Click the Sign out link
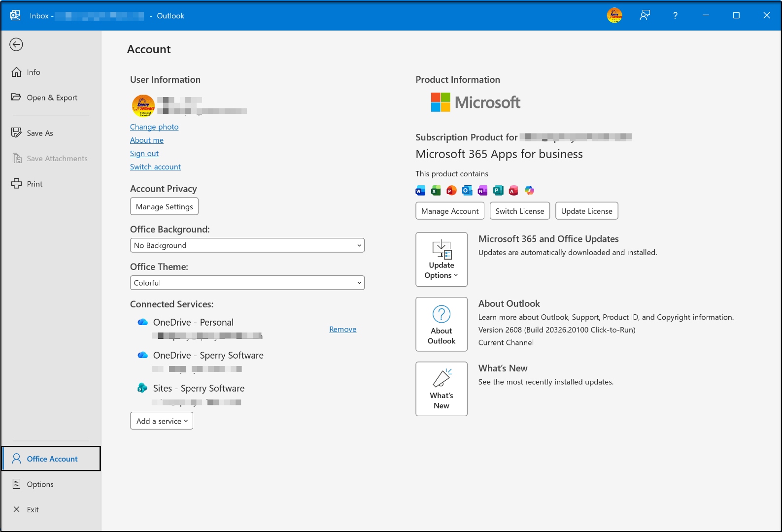 (x=144, y=153)
